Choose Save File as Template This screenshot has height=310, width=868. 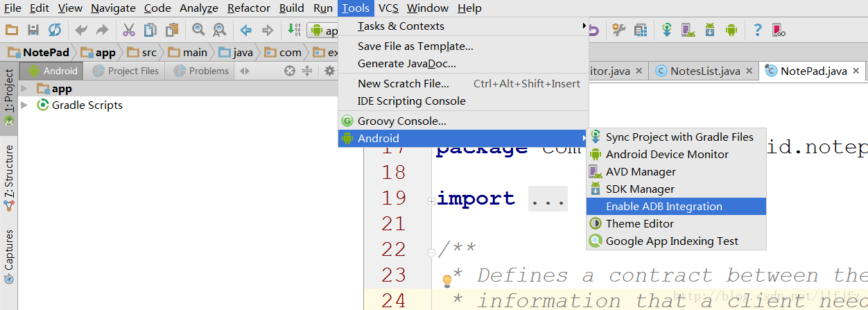463,46
